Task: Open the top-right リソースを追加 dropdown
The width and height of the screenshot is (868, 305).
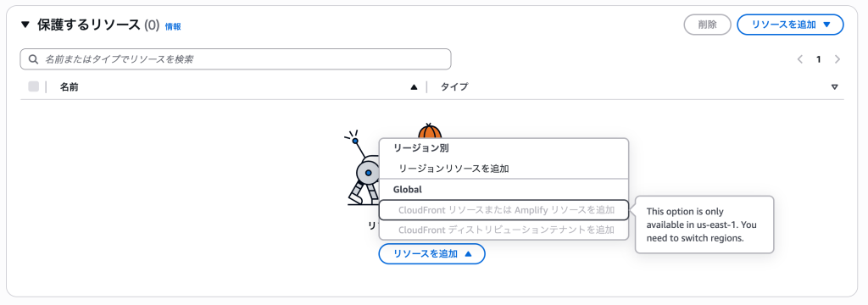Action: coord(790,25)
